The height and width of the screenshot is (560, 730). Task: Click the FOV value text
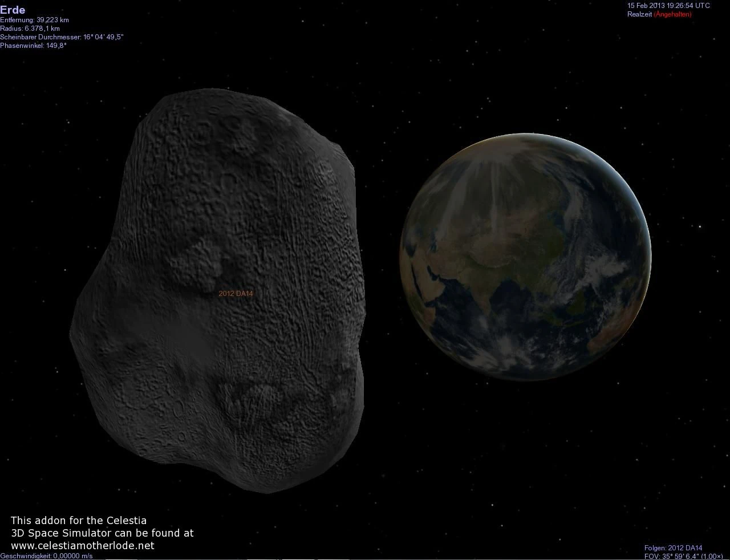point(684,556)
